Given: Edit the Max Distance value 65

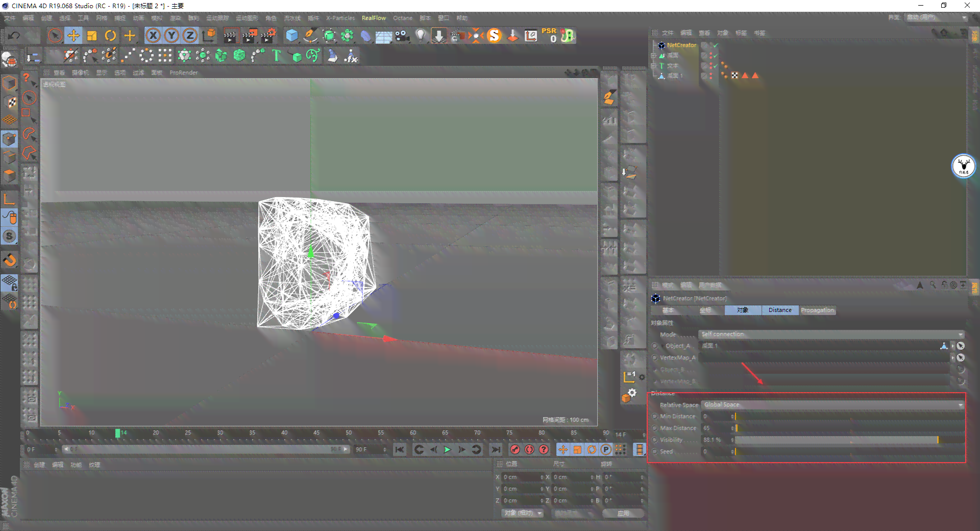Looking at the screenshot, I should (x=716, y=428).
